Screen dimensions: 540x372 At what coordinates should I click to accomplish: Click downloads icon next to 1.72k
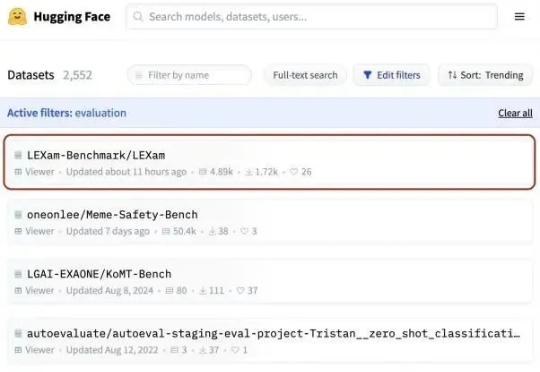tap(249, 172)
